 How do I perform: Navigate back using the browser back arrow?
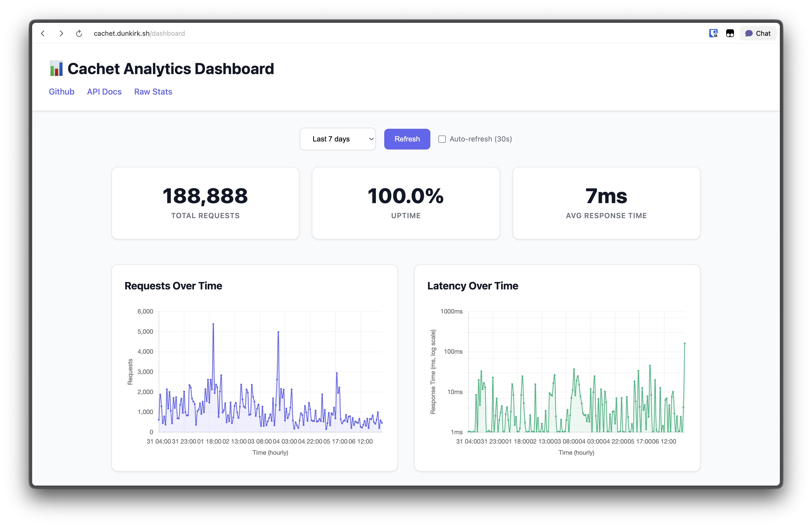click(x=43, y=33)
